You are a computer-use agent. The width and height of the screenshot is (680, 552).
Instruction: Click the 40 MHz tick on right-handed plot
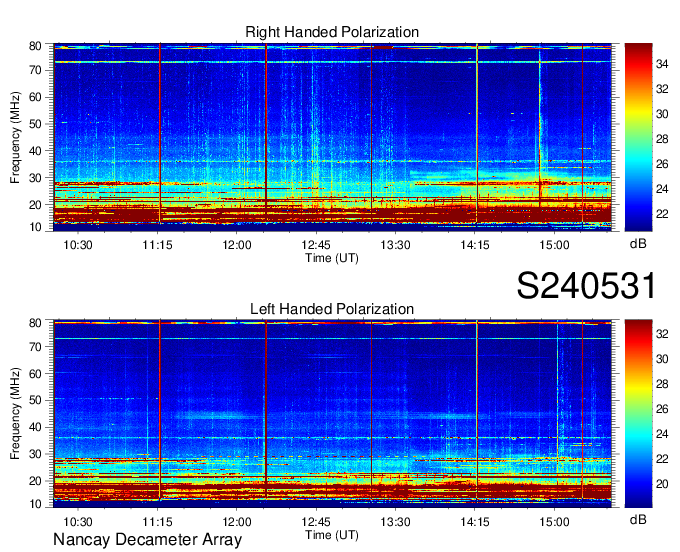point(36,151)
